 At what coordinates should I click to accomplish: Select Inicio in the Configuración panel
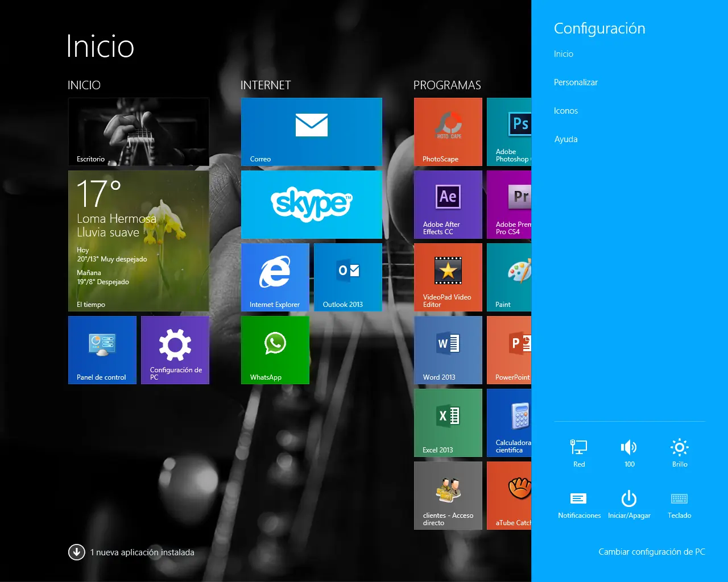564,54
